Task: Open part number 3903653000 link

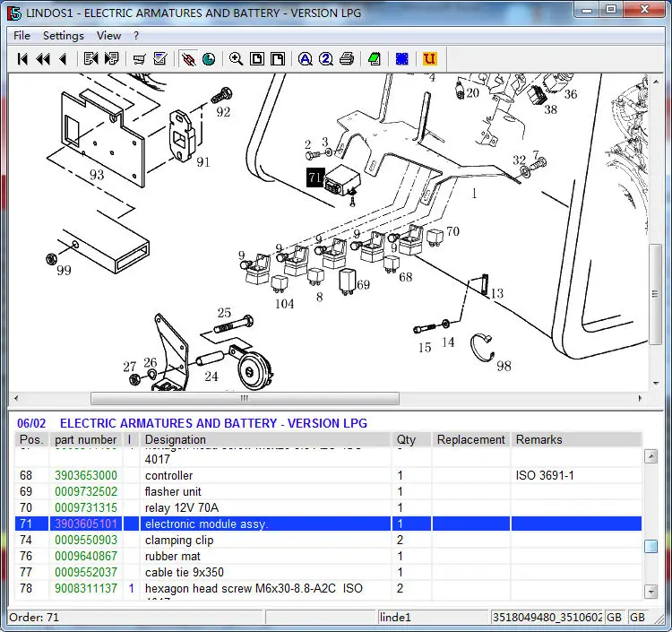Action: tap(86, 475)
